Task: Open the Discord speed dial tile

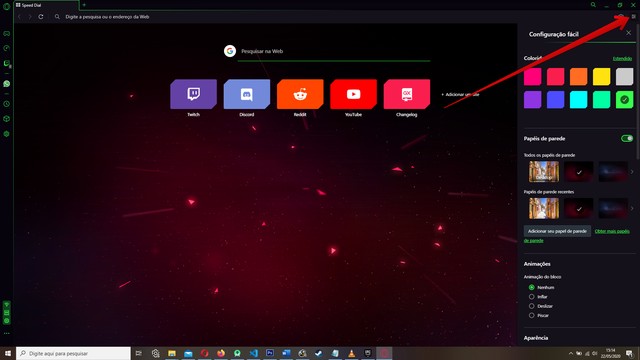Action: 247,94
